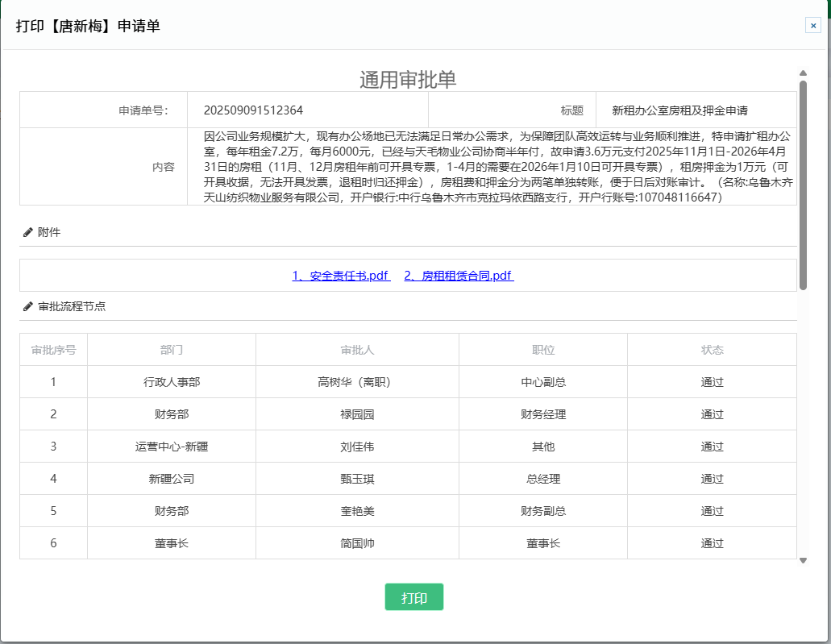Close the 打印申请单 dialog
This screenshot has width=831, height=644.
pyautogui.click(x=812, y=26)
